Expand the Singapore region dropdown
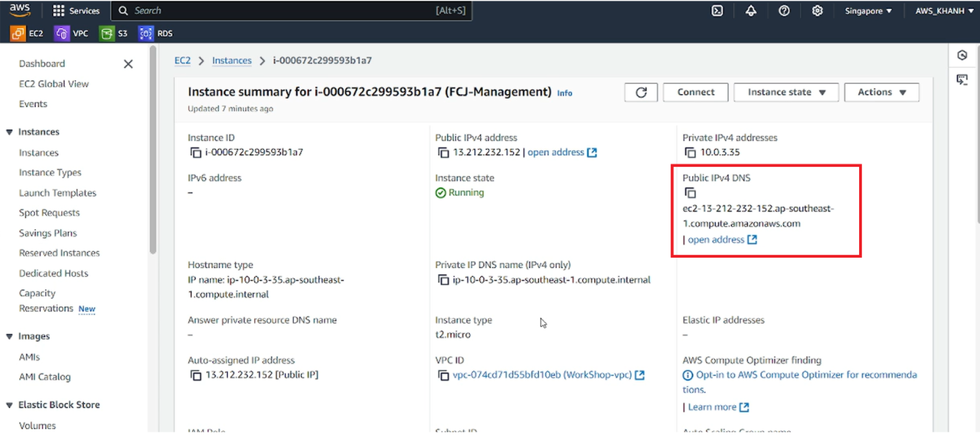 [x=868, y=11]
